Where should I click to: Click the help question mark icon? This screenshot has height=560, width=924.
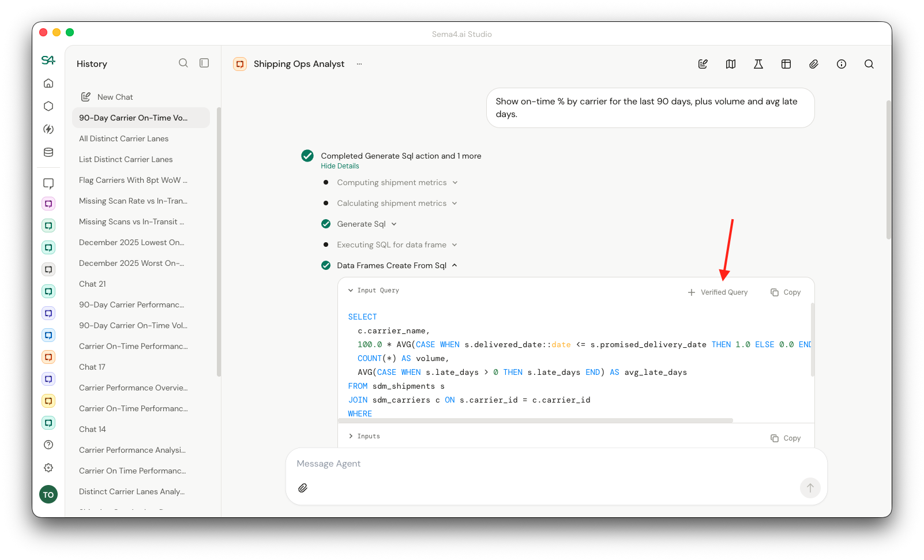click(48, 445)
